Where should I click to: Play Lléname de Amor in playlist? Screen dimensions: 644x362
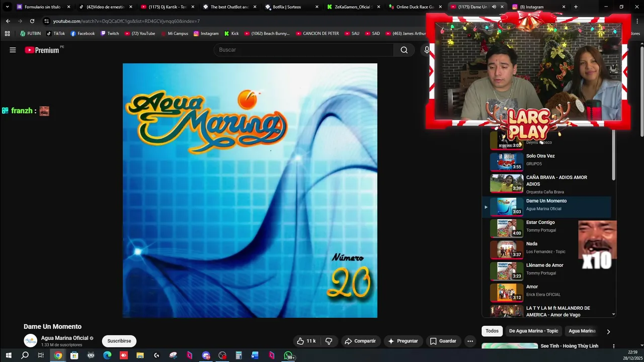tap(547, 270)
